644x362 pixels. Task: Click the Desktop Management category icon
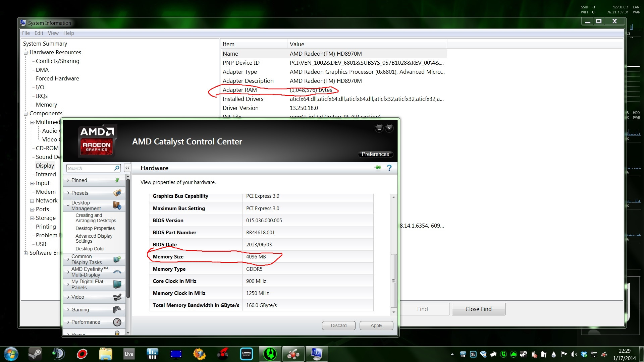click(117, 205)
